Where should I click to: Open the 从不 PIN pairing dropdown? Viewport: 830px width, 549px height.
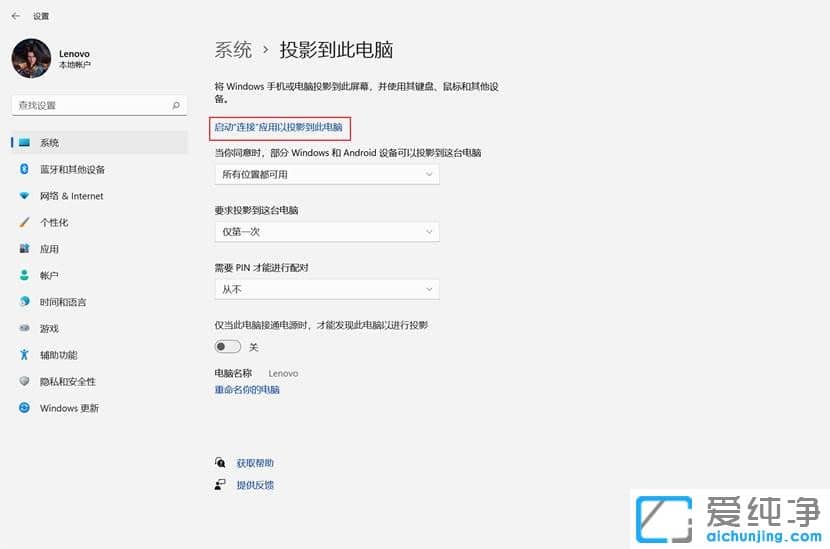coord(327,289)
